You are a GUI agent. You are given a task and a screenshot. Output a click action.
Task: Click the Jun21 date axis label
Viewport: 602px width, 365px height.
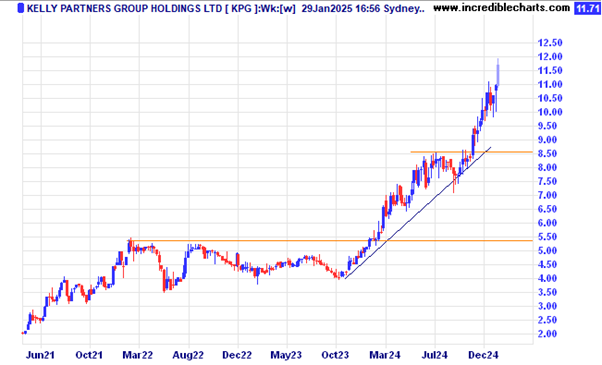40,355
